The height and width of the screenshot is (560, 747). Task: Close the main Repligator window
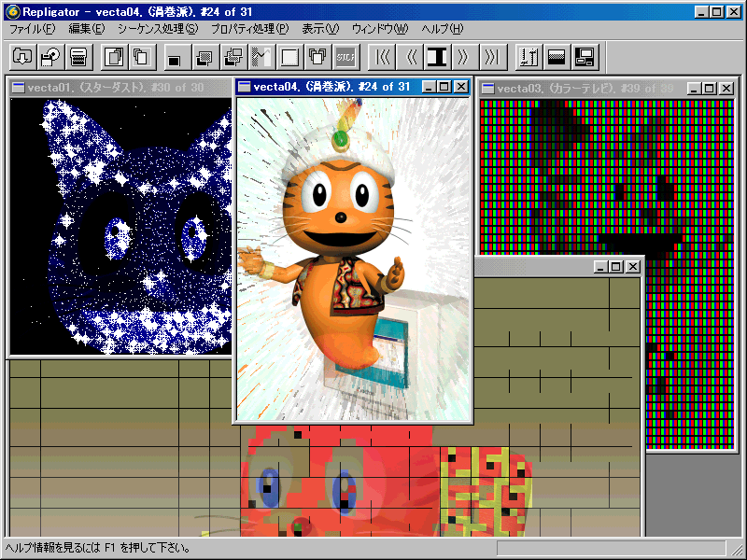pyautogui.click(x=734, y=12)
